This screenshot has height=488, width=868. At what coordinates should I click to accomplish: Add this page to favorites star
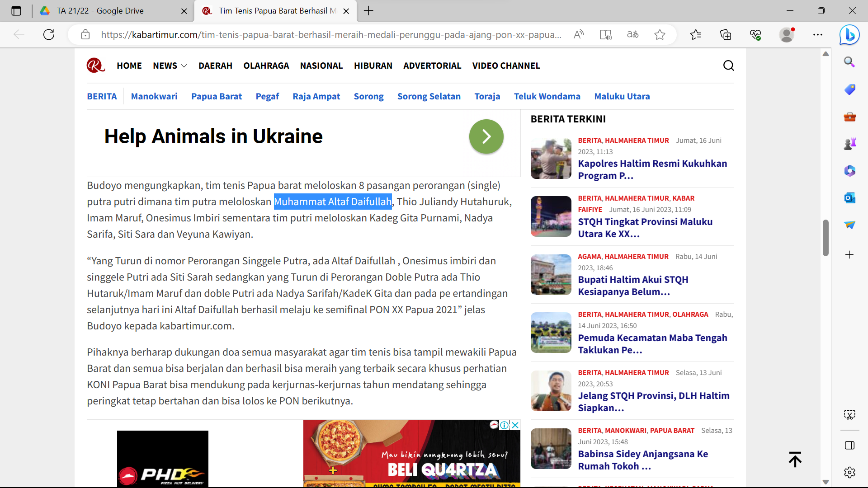point(660,34)
